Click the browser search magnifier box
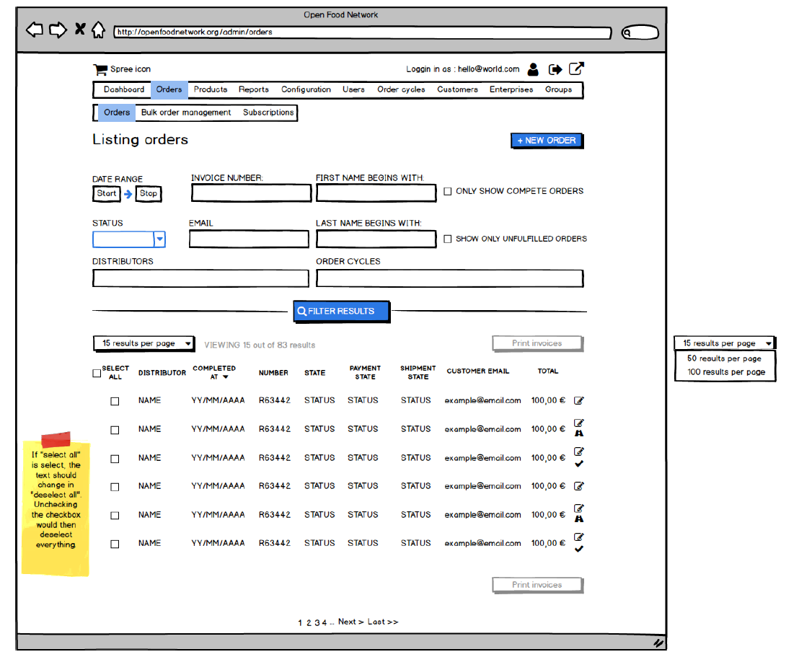This screenshot has width=812, height=657. pyautogui.click(x=640, y=32)
